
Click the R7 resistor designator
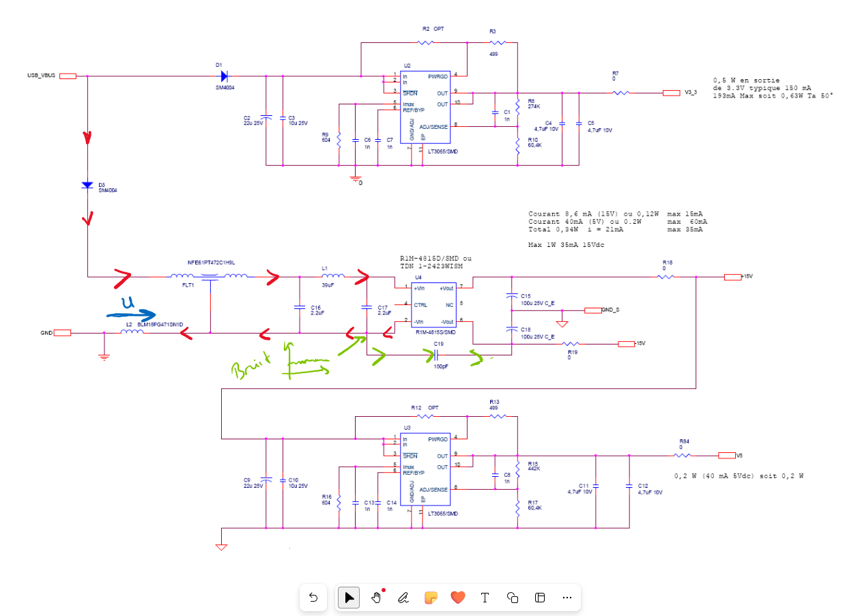click(615, 73)
